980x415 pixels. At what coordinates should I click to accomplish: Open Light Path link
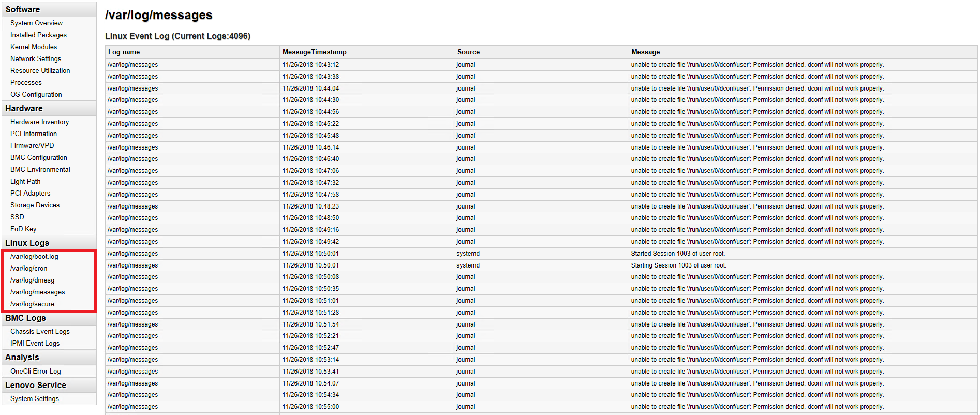(x=25, y=181)
